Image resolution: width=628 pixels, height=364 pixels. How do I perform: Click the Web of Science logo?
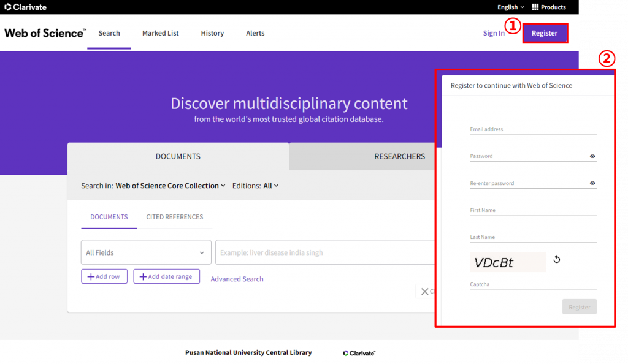45,33
